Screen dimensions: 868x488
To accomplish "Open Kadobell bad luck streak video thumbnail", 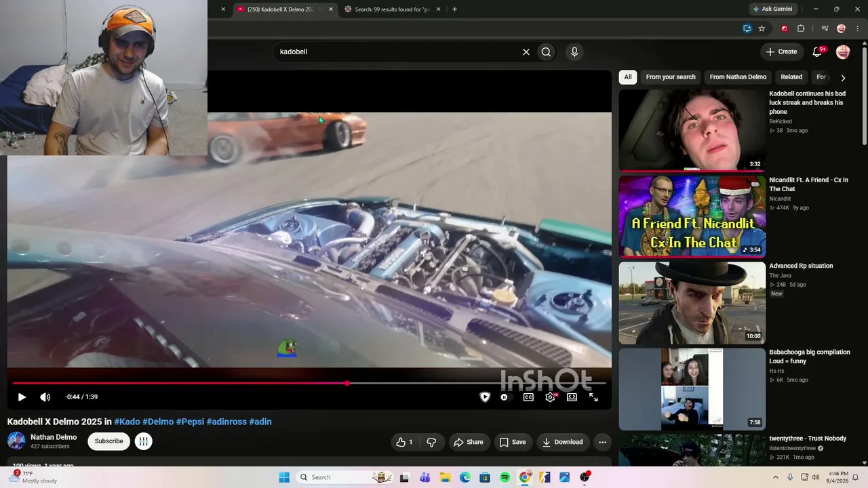I will pyautogui.click(x=692, y=130).
